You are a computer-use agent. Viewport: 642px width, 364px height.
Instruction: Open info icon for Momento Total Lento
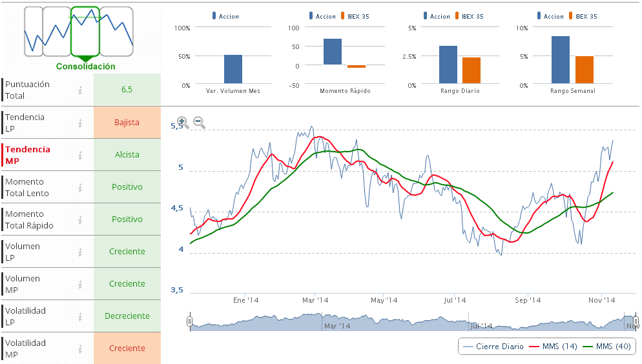click(81, 187)
